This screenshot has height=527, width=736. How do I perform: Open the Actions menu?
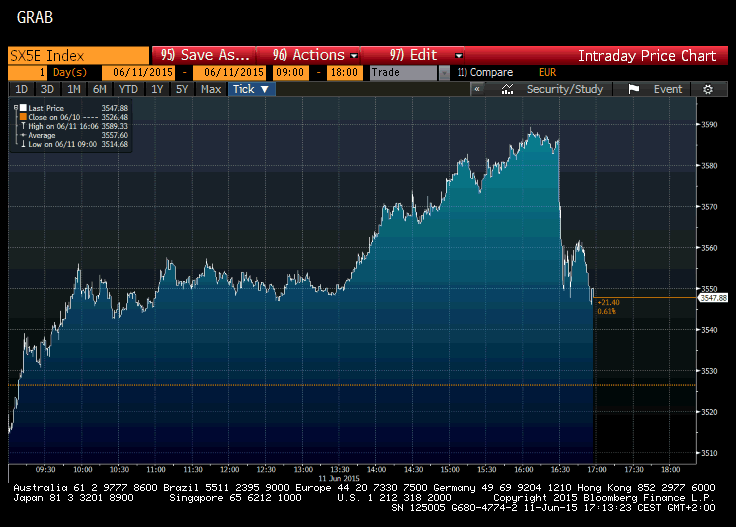coord(309,55)
